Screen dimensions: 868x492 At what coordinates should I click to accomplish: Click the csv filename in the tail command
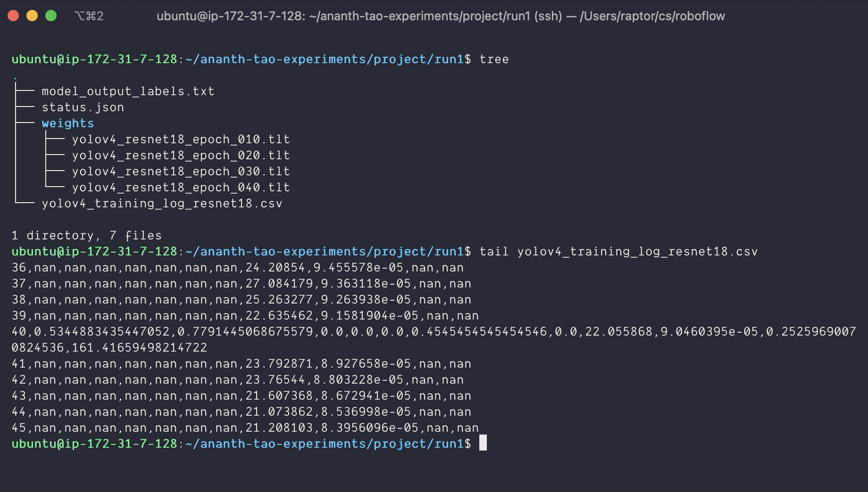[637, 252]
